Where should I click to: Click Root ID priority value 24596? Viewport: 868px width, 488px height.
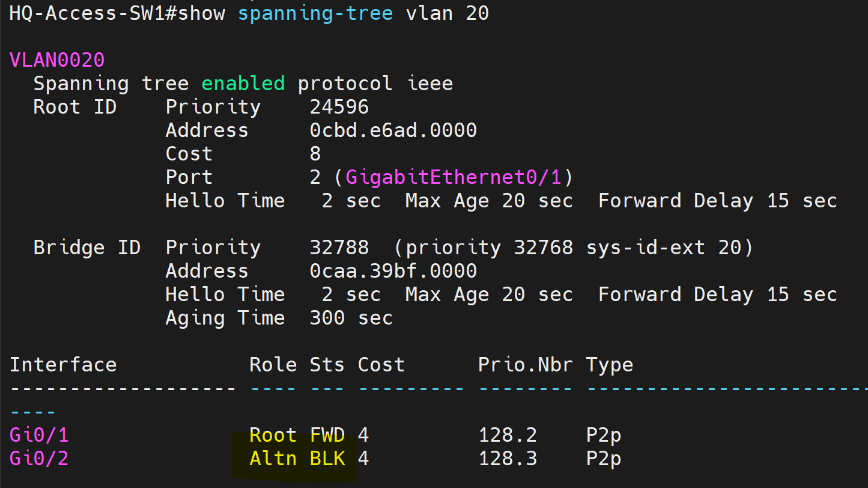pos(339,107)
